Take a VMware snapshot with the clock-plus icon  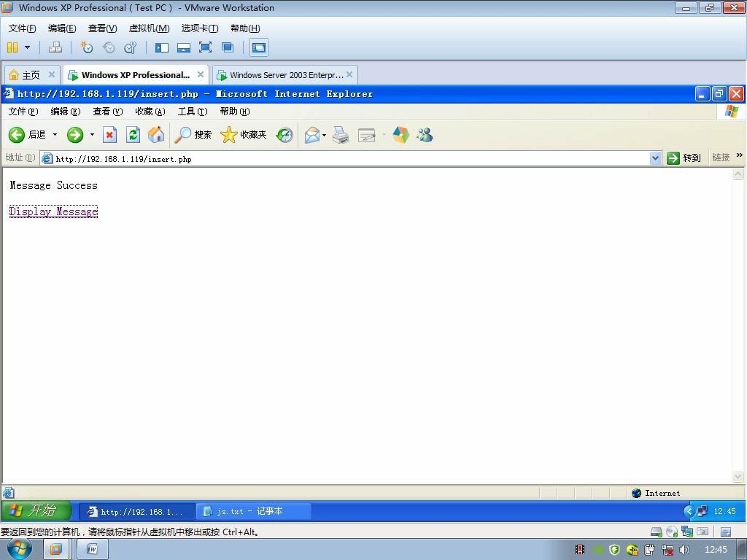pos(86,47)
